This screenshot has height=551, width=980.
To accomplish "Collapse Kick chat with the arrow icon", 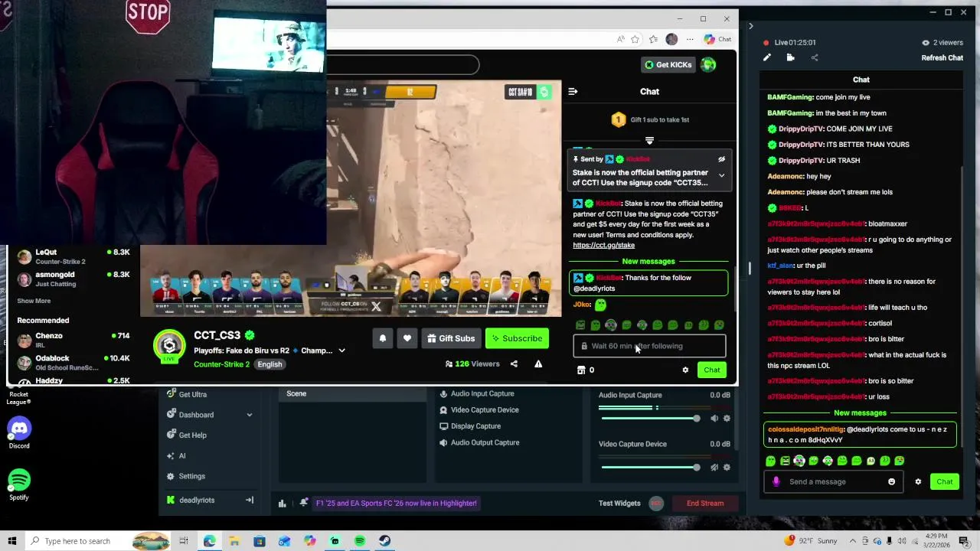I will 573,92.
